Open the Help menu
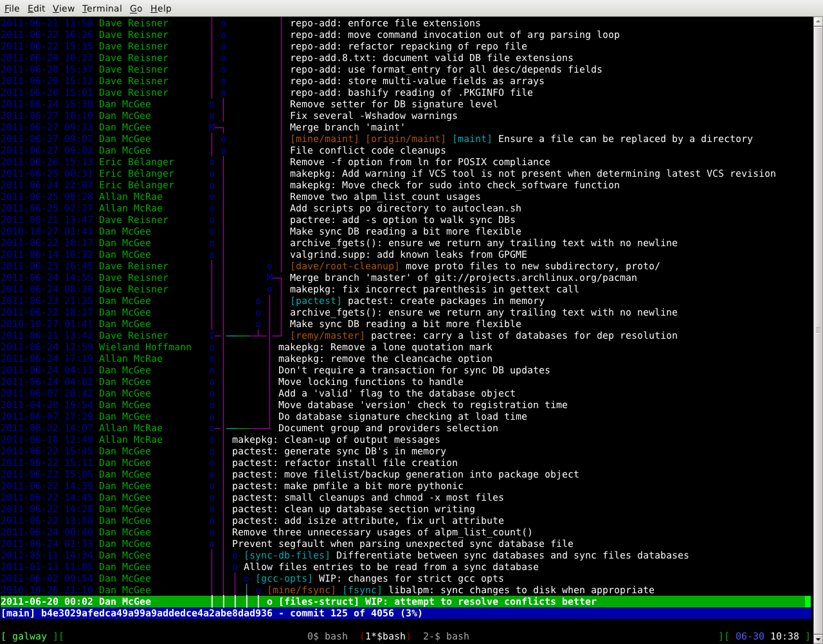Image resolution: width=823 pixels, height=644 pixels. pyautogui.click(x=161, y=8)
